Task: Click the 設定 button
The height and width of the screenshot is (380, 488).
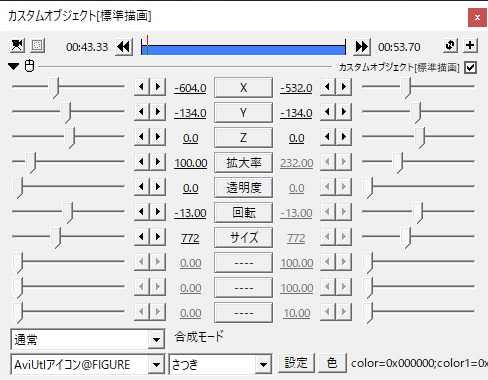Action: click(x=296, y=363)
